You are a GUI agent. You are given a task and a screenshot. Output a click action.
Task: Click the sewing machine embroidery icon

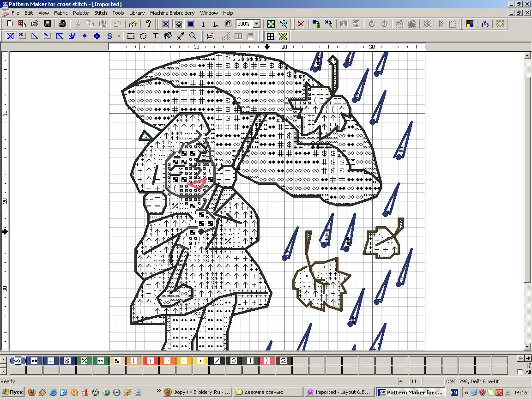[x=211, y=36]
